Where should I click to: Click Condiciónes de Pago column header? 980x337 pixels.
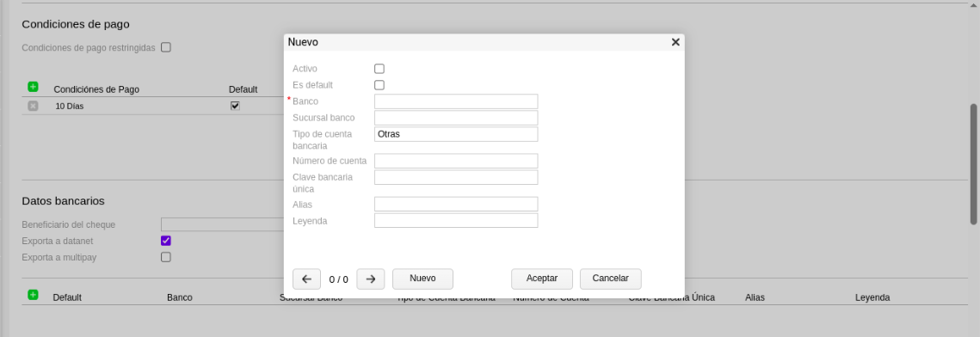(96, 89)
